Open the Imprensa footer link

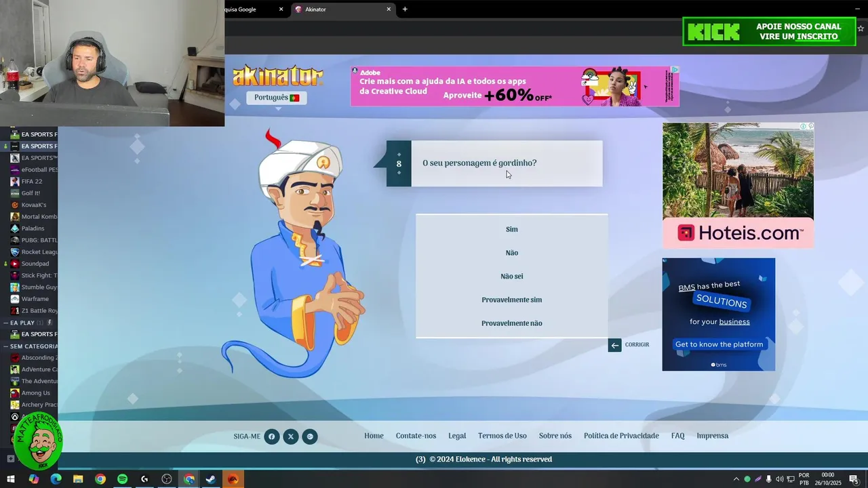click(713, 436)
